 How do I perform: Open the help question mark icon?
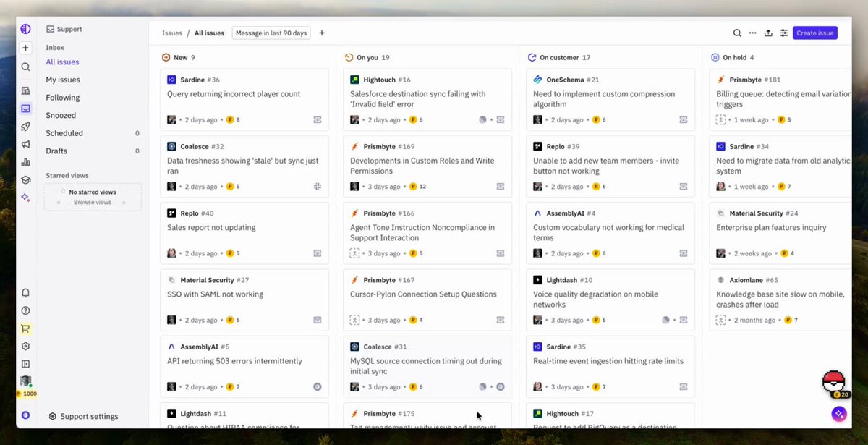(x=25, y=310)
